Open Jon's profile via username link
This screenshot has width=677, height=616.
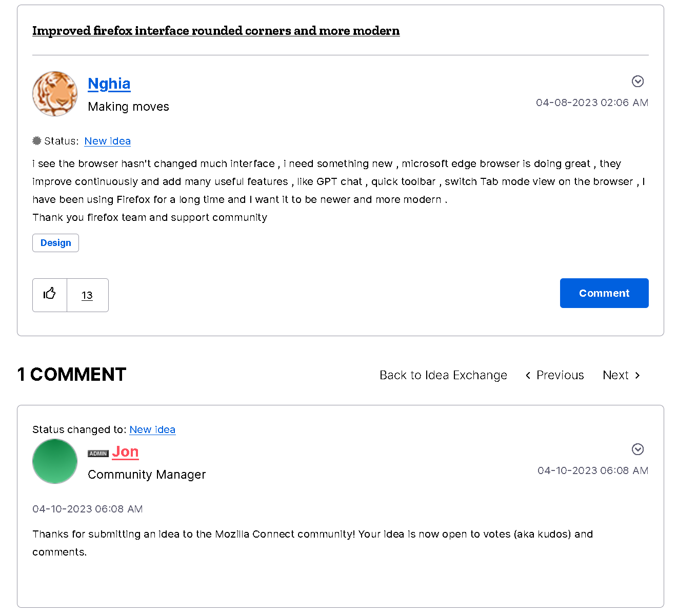click(125, 451)
